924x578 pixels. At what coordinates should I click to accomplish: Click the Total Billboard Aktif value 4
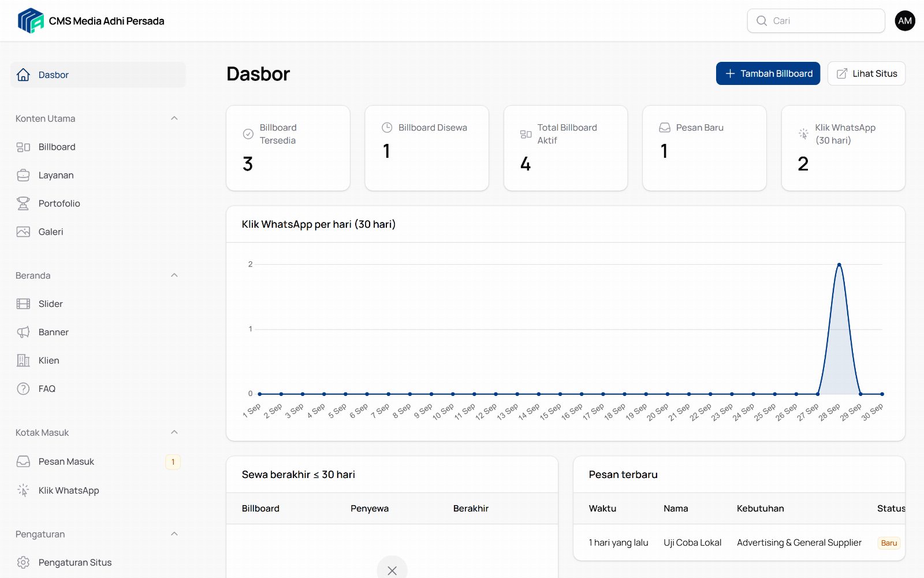526,164
